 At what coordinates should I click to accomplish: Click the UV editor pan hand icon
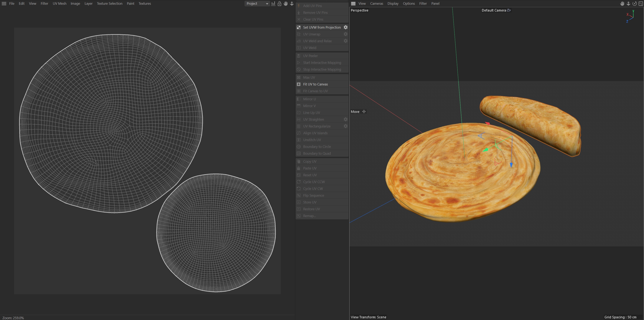(x=286, y=4)
